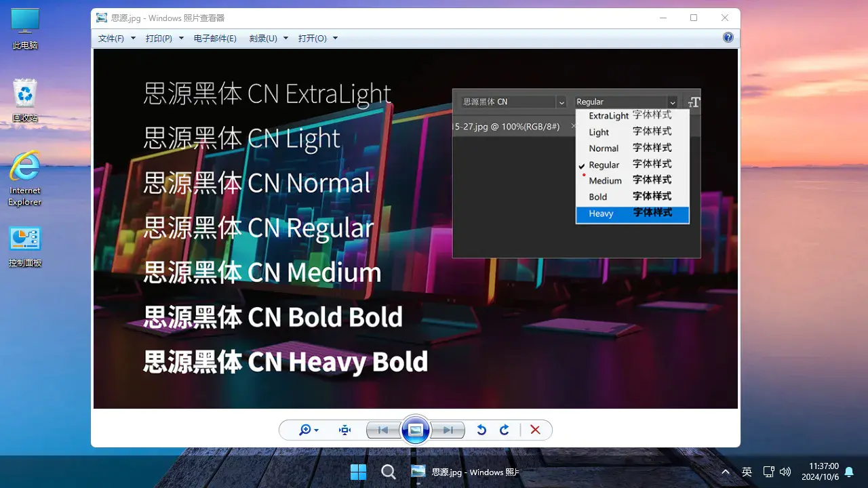Click the 思源黑体 CN Normal text line
This screenshot has height=488, width=868.
coord(257,183)
